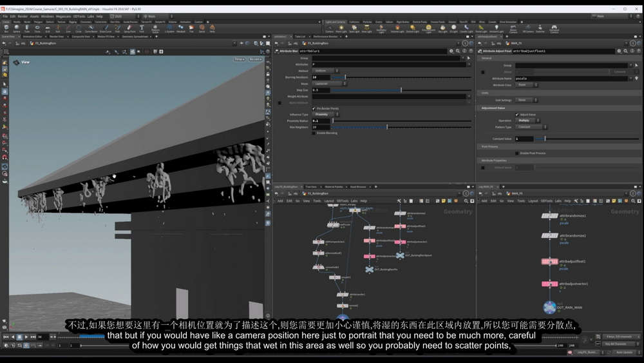Stop timeline playback

[19, 337]
